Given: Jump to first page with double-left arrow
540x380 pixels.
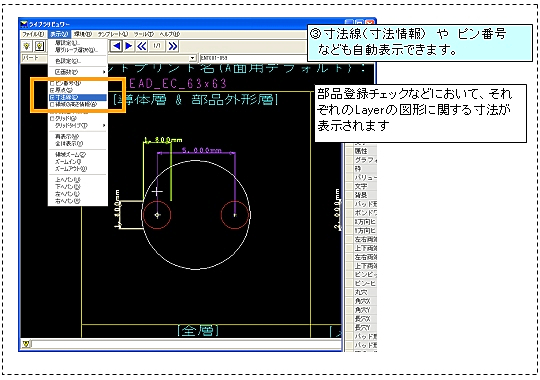Looking at the screenshot, I should [142, 46].
